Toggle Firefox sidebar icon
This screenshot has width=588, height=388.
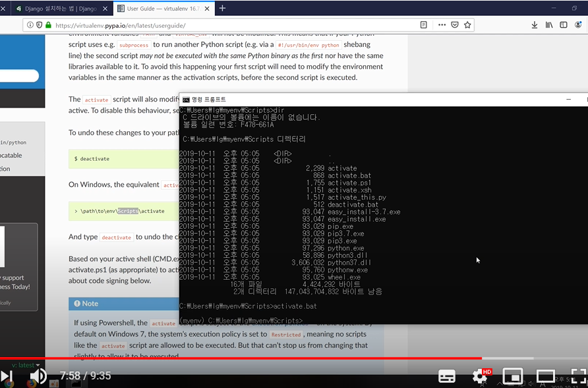(x=563, y=25)
